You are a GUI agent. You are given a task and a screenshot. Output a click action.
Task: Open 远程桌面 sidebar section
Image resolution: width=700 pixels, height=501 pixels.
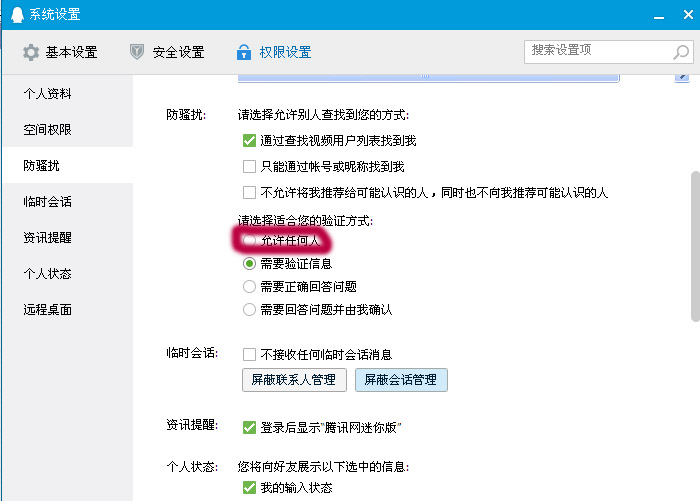[48, 310]
